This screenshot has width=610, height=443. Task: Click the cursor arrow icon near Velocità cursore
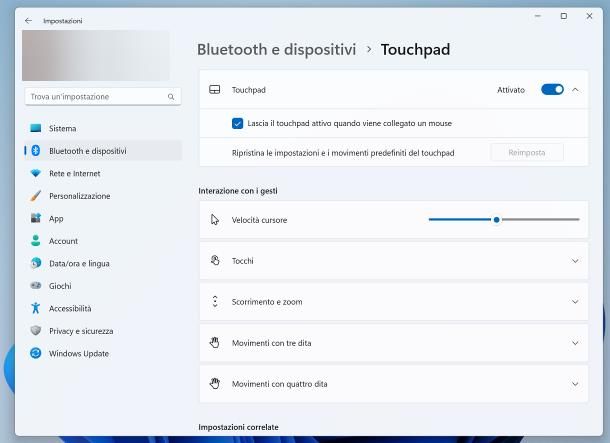[215, 220]
